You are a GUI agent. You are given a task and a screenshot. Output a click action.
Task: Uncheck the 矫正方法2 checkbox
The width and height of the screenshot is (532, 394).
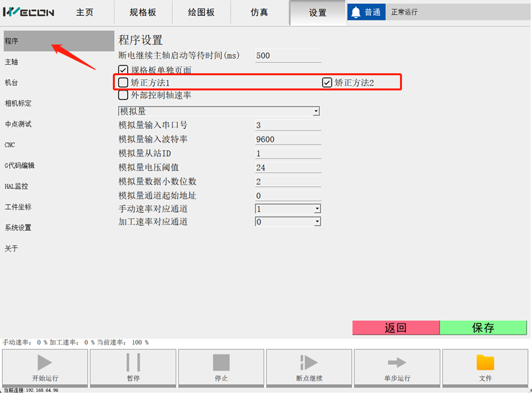click(x=327, y=82)
